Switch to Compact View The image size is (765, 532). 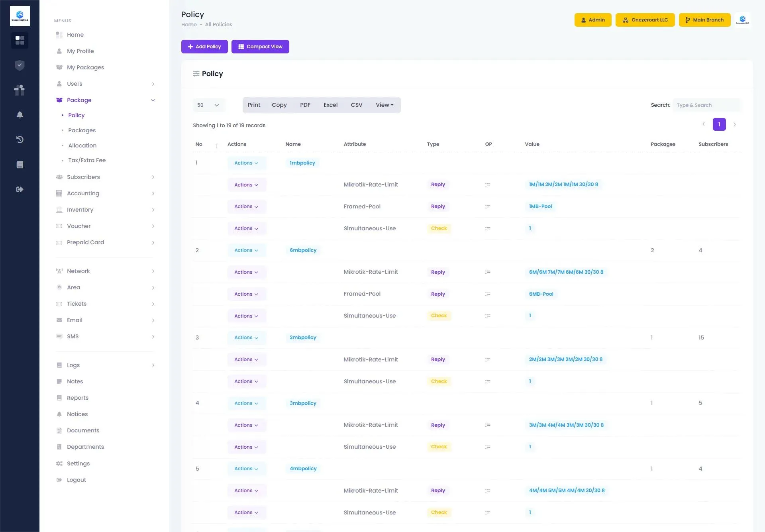(260, 47)
